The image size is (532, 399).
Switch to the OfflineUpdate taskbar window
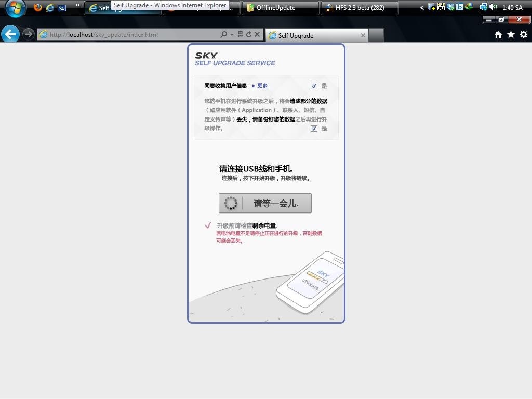pos(280,7)
